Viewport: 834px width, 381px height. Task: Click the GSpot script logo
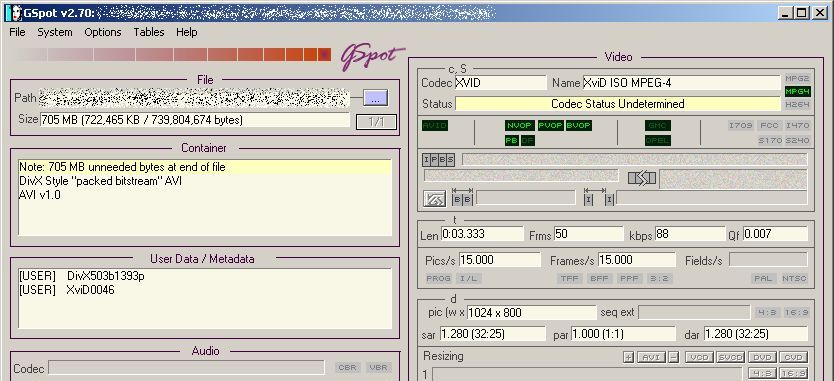click(x=372, y=57)
